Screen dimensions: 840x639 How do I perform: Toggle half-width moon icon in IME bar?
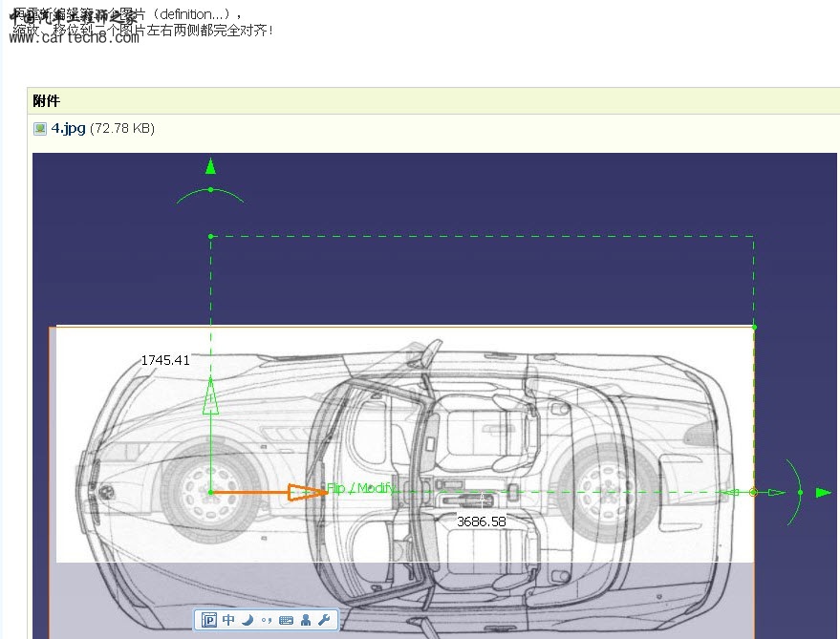point(247,620)
